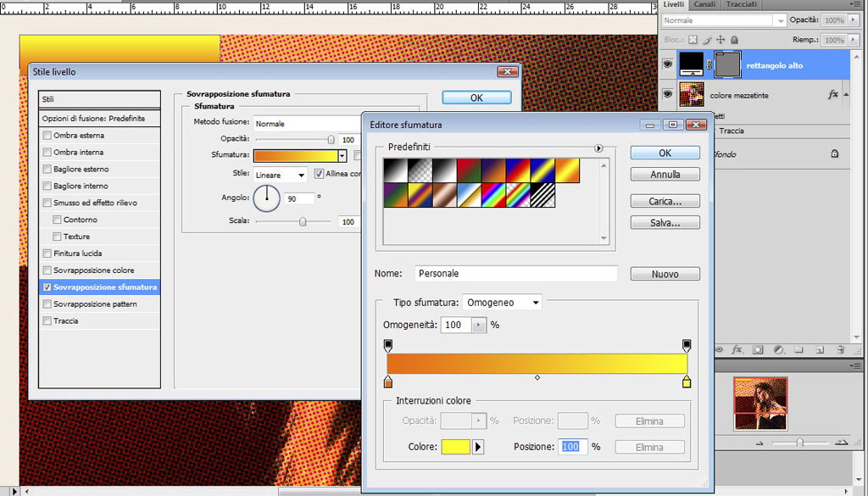Open the Stile Lineare dropdown
Screen dimensions: 868x496
point(281,175)
